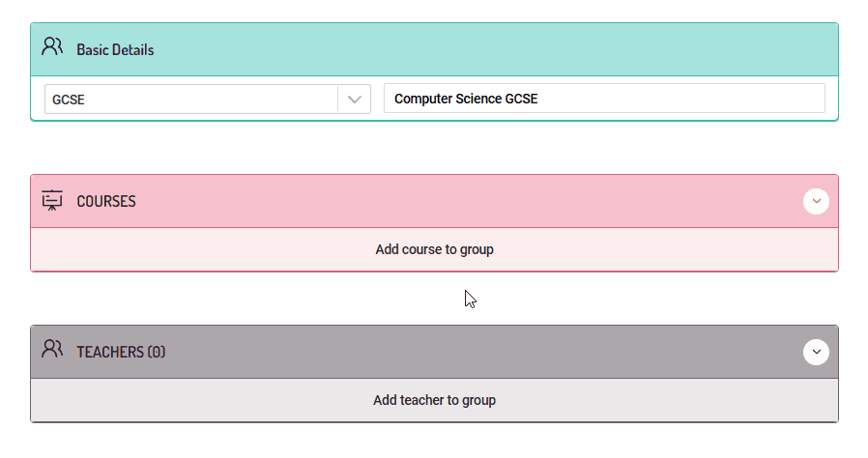Click the teacher count (0) in the heading
Image resolution: width=868 pixels, height=458 pixels.
(x=157, y=353)
